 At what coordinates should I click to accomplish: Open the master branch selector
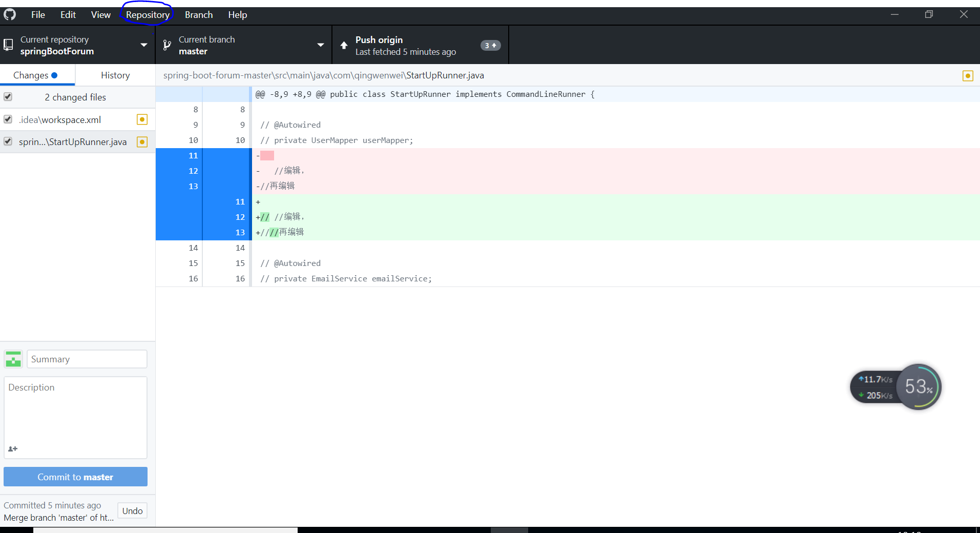click(244, 45)
